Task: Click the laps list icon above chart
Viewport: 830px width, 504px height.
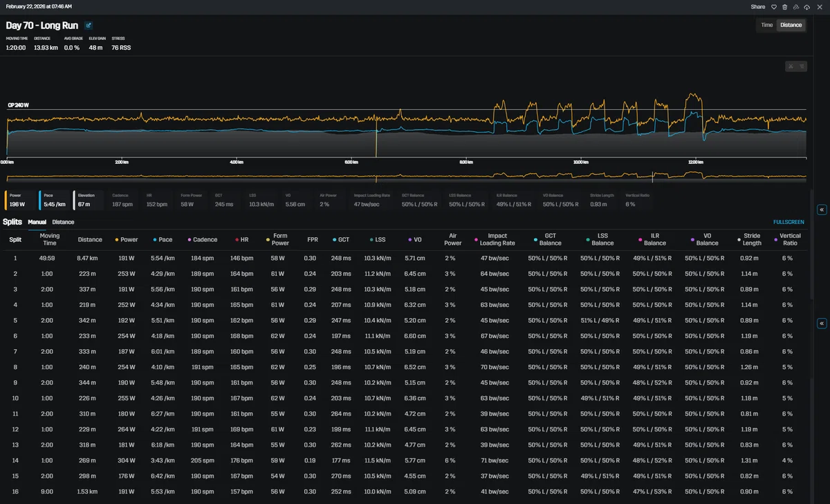Action: tap(802, 66)
